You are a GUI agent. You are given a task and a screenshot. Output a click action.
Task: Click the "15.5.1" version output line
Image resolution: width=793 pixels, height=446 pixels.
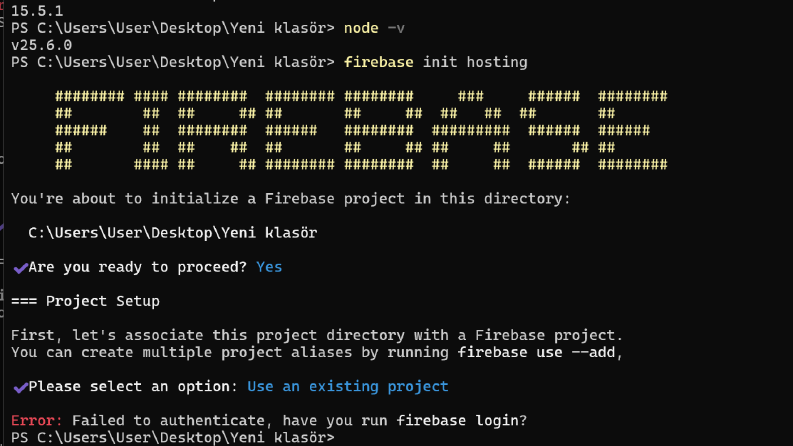pos(37,11)
